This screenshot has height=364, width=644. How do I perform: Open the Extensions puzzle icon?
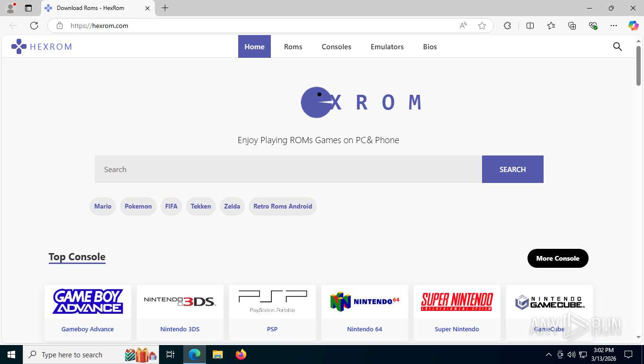[507, 26]
